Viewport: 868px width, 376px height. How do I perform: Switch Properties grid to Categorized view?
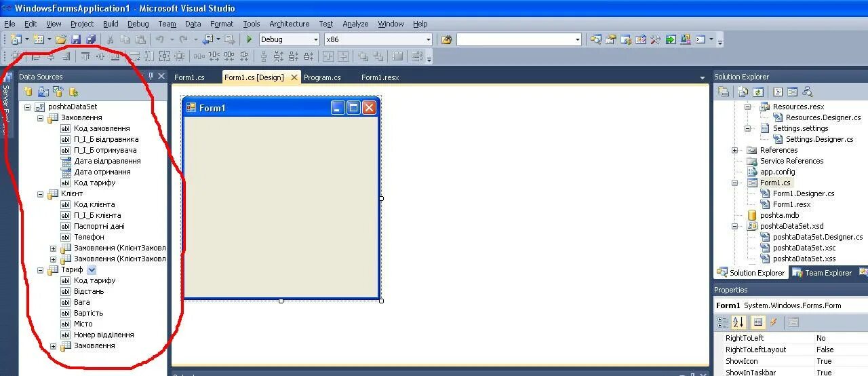click(724, 322)
